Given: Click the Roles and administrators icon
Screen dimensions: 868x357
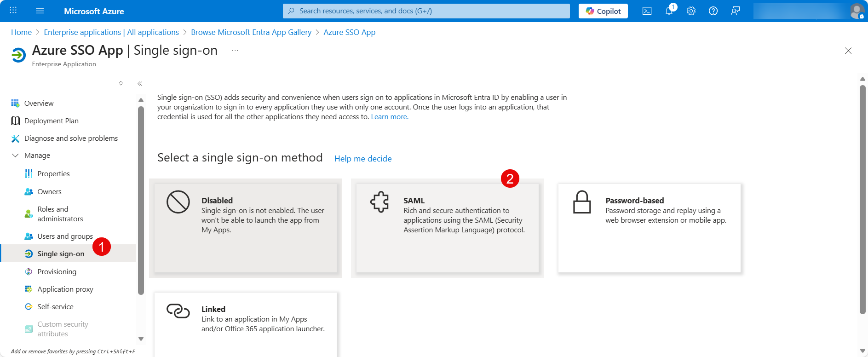Looking at the screenshot, I should (x=29, y=214).
